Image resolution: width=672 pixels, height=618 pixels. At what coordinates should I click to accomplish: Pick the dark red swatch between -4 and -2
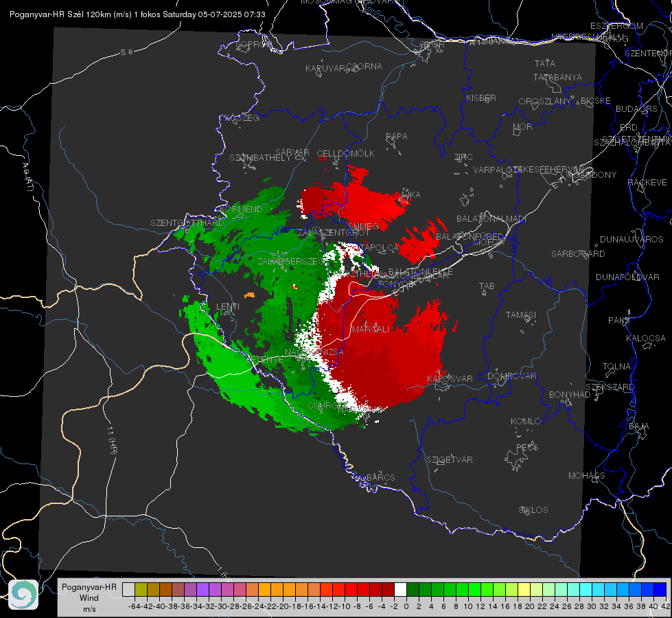coord(388,590)
